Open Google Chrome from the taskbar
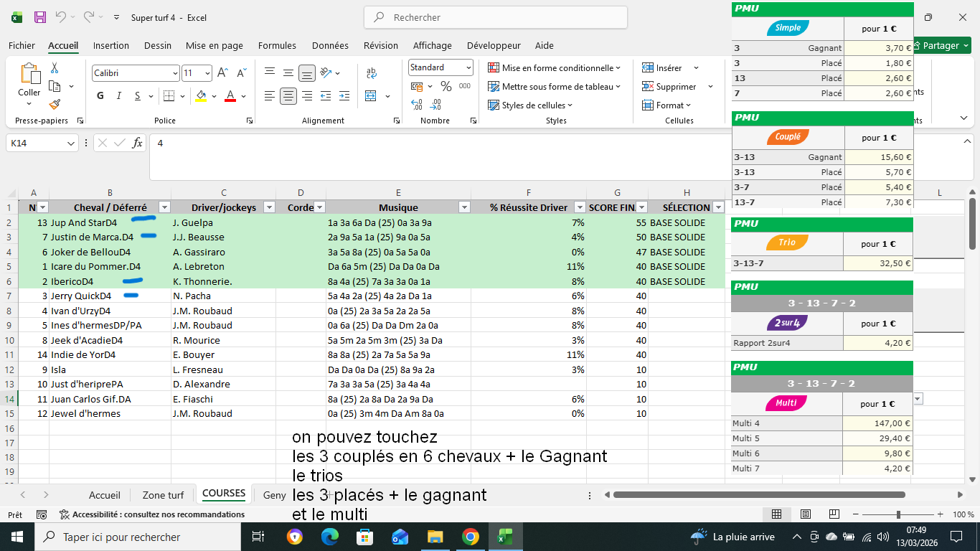Image resolution: width=980 pixels, height=551 pixels. tap(470, 537)
